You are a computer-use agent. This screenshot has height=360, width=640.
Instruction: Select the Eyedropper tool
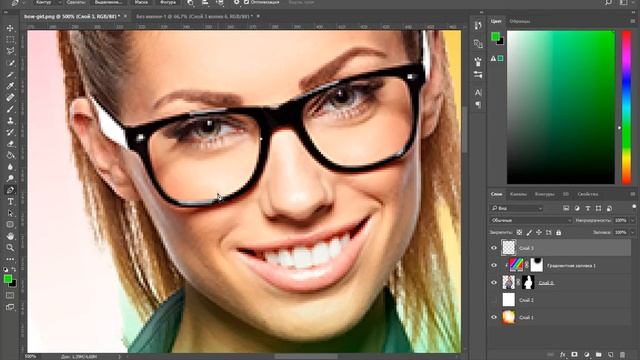10,86
